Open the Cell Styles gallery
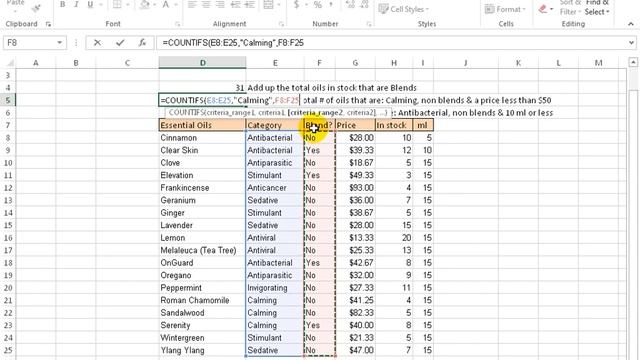The width and height of the screenshot is (640, 360). [404, 9]
